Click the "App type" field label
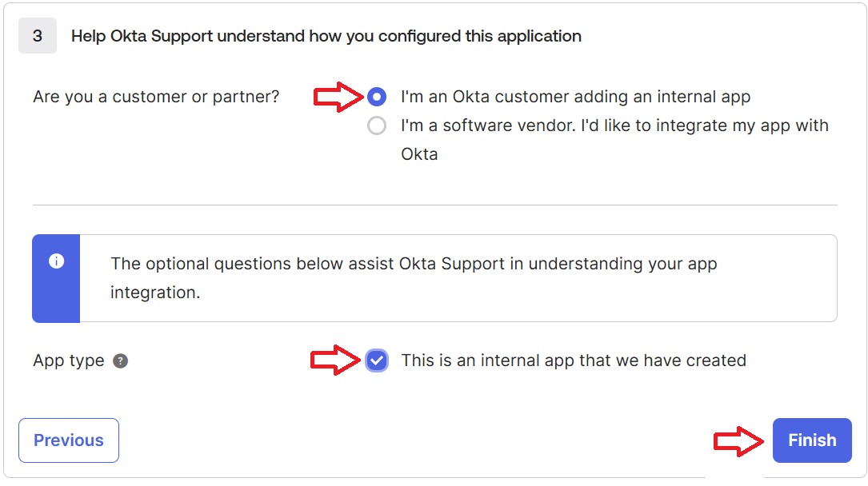 (x=69, y=361)
